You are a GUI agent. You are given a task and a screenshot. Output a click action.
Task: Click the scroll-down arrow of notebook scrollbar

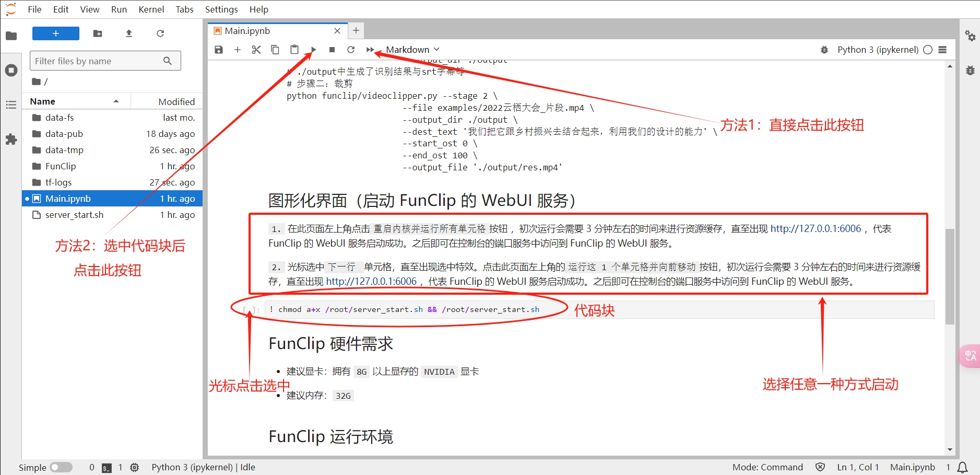click(x=950, y=449)
